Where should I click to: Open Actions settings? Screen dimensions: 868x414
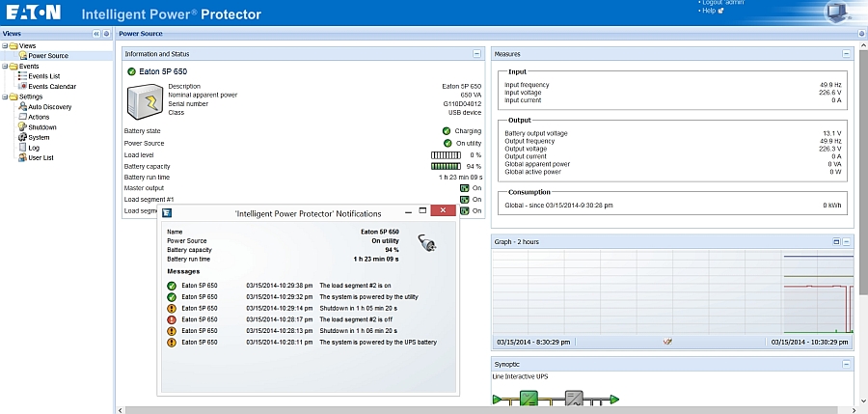[x=39, y=117]
